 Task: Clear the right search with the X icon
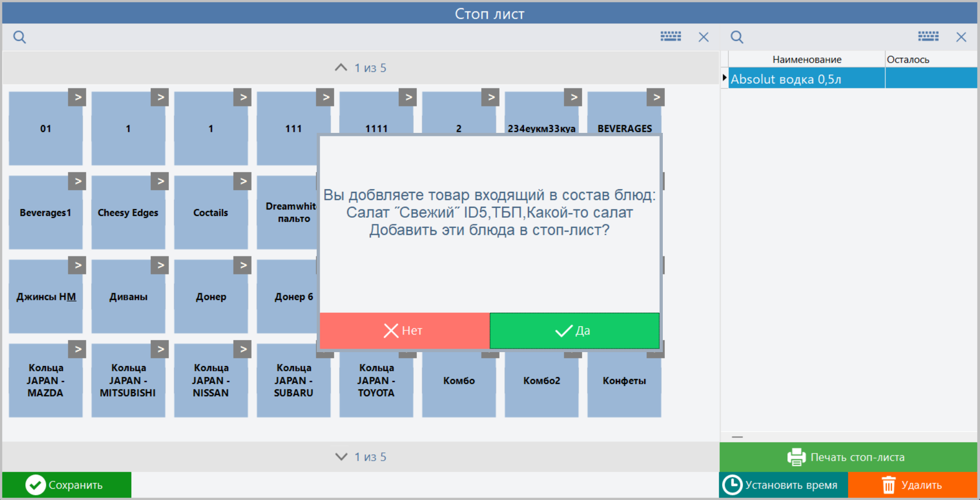tap(961, 37)
